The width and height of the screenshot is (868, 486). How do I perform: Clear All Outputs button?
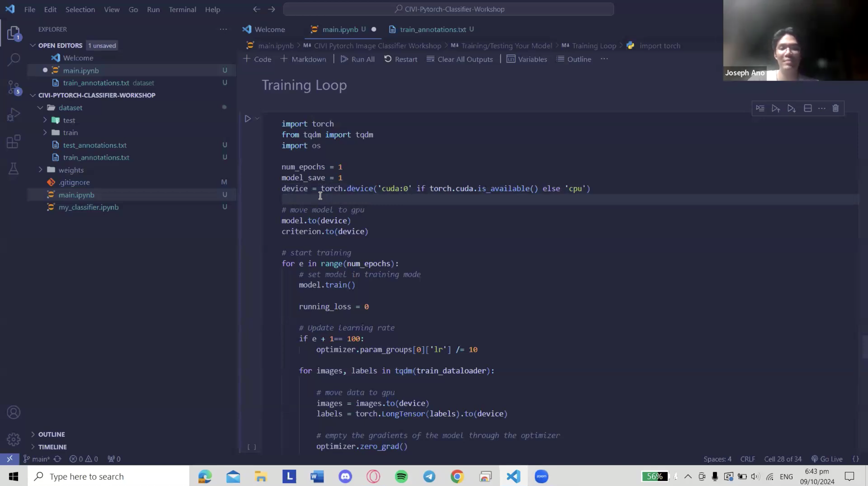click(x=460, y=59)
